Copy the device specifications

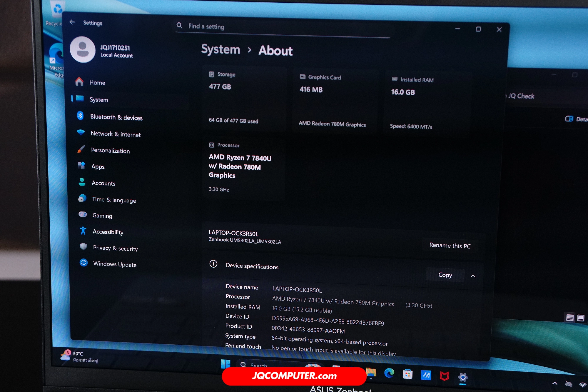tap(445, 275)
